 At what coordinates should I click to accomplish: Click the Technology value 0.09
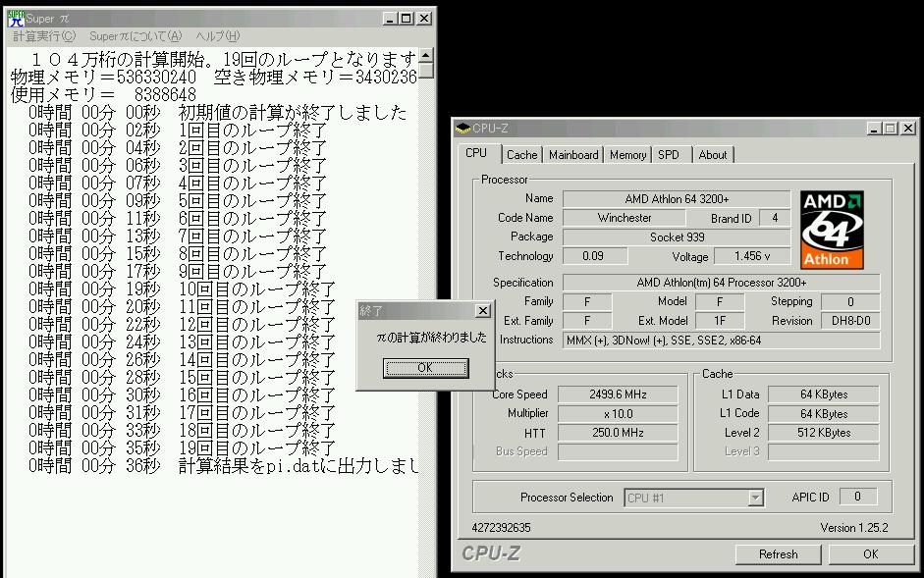coord(595,256)
